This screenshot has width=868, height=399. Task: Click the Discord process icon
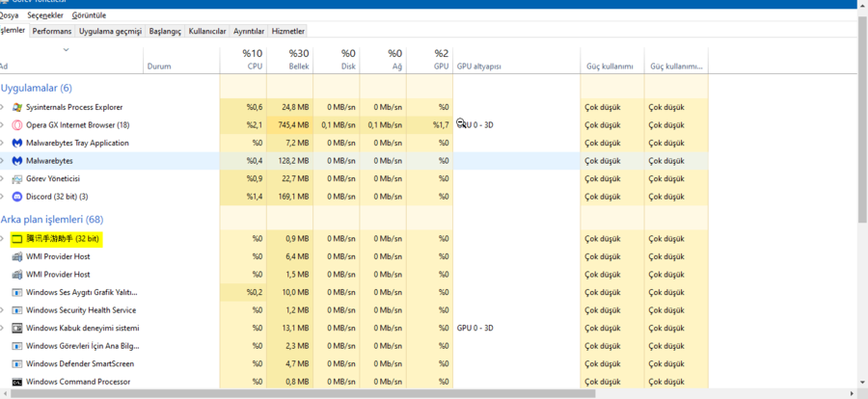click(17, 197)
